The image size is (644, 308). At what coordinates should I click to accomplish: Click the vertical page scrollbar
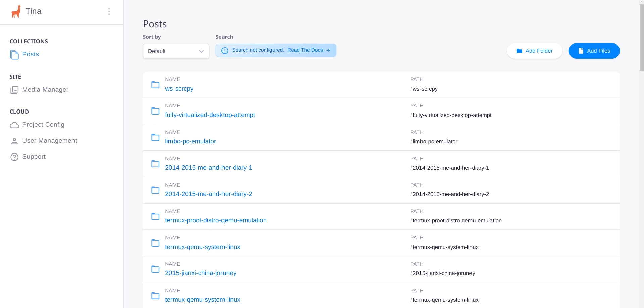click(x=641, y=35)
